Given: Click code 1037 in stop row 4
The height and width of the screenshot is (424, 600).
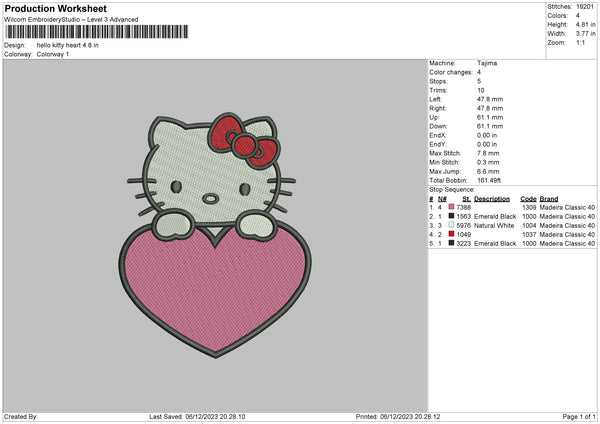Looking at the screenshot, I should pyautogui.click(x=529, y=235).
